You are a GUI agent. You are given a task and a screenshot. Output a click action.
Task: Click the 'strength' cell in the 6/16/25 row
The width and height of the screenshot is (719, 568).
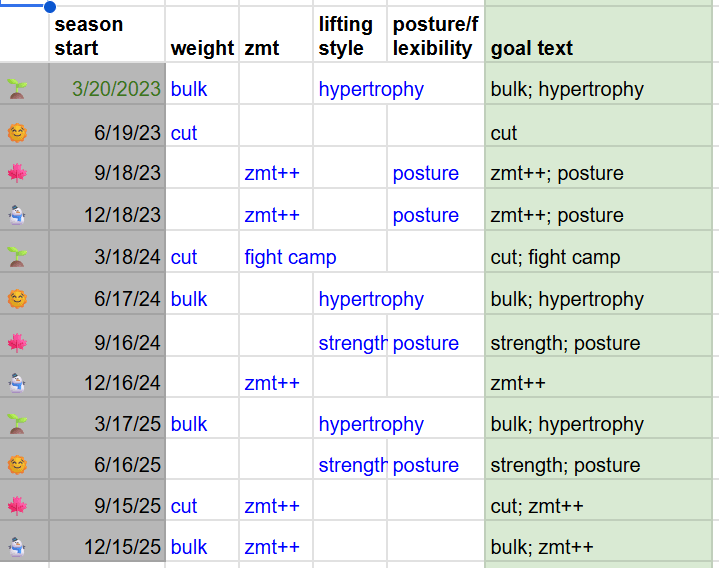(x=350, y=465)
